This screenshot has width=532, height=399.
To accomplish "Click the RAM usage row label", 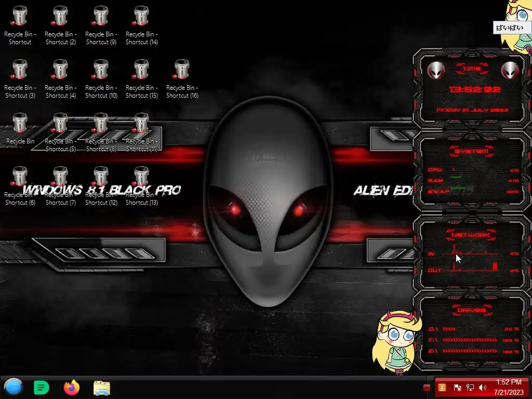I will click(x=435, y=180).
